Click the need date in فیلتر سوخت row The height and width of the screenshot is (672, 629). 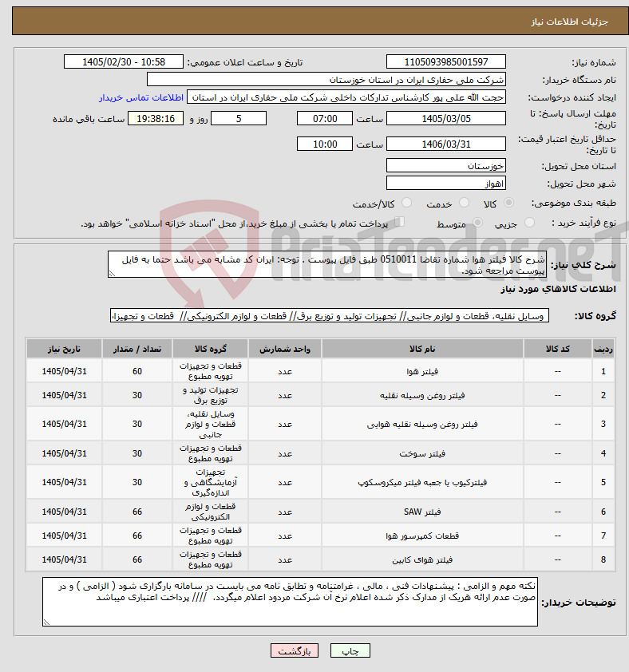pos(65,453)
